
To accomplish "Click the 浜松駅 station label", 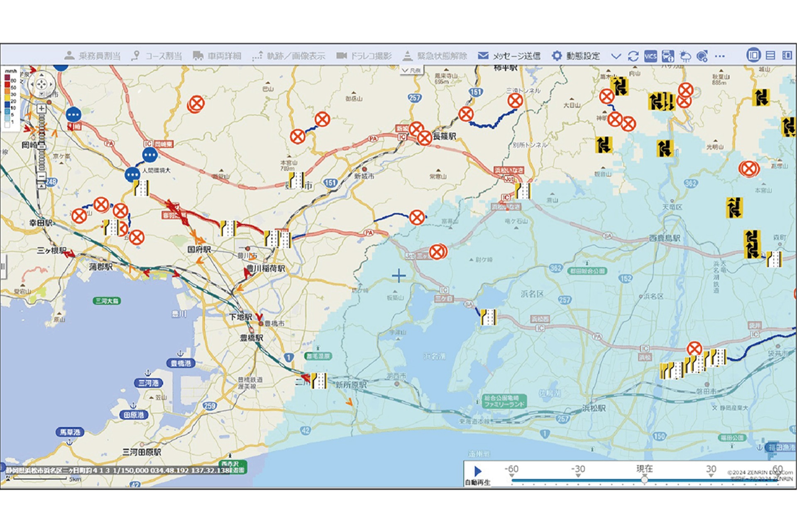I will click(594, 408).
